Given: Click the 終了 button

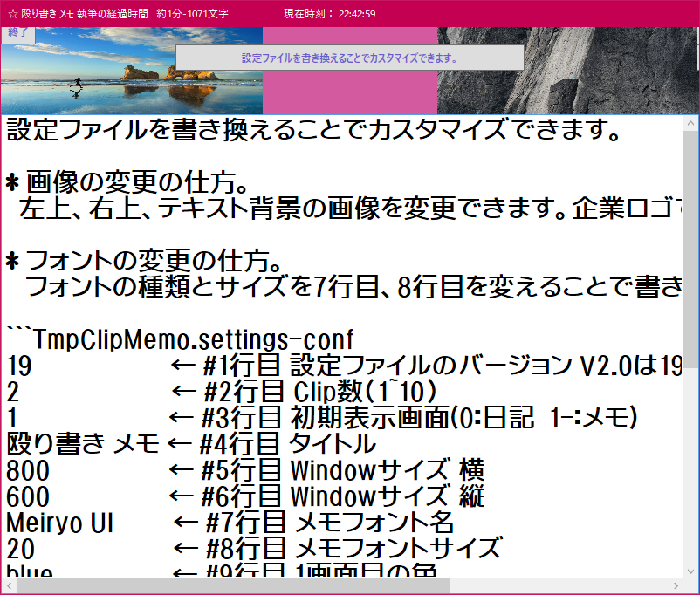Looking at the screenshot, I should tap(17, 35).
